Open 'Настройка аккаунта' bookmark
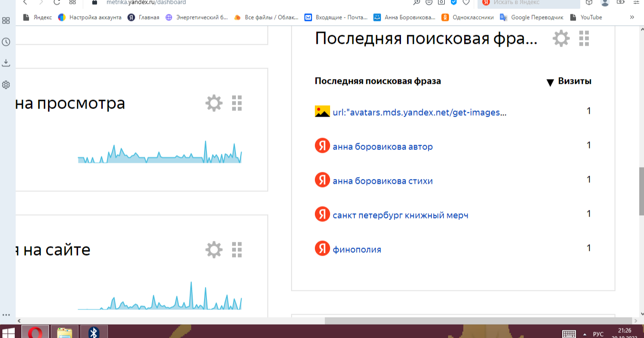 pos(90,18)
